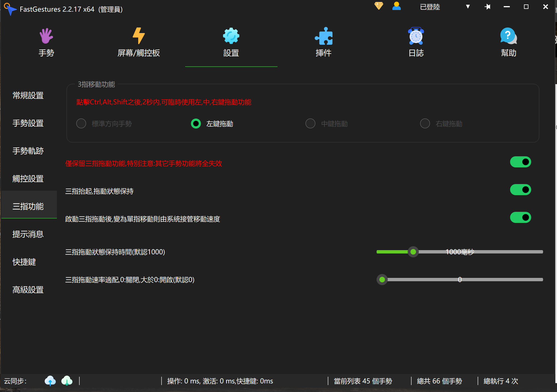Click the 屏幕/觸控板 tab label
Image resolution: width=557 pixels, height=392 pixels.
pos(138,53)
